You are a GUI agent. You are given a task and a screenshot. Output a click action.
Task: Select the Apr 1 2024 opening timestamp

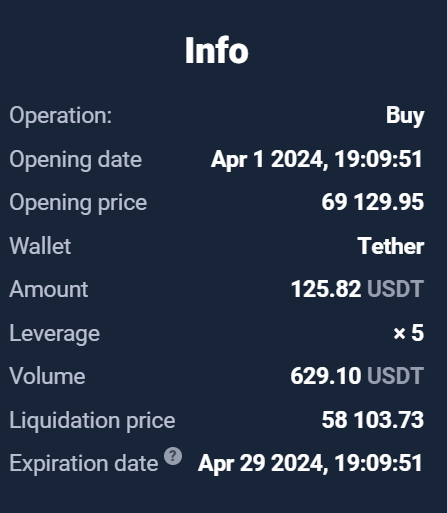317,159
